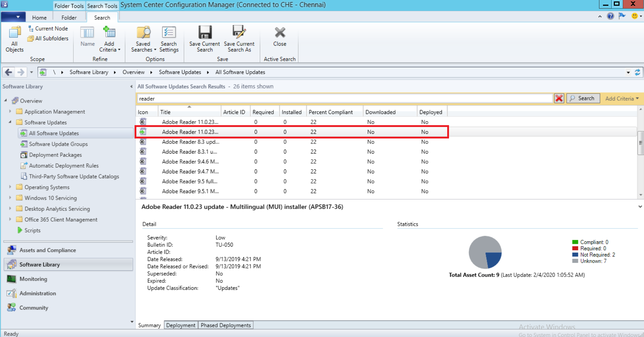644x337 pixels.
Task: Open Add Criteria dropdown beside Search
Action: click(622, 99)
